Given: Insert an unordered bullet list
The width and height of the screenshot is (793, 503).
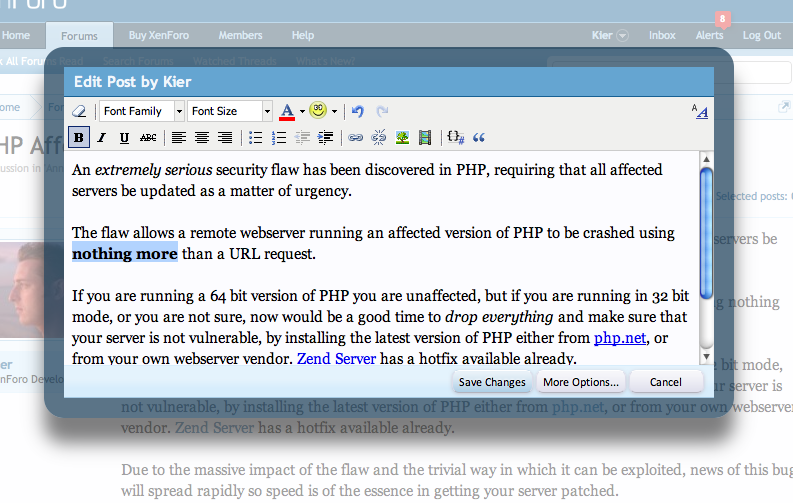Looking at the screenshot, I should click(x=255, y=138).
